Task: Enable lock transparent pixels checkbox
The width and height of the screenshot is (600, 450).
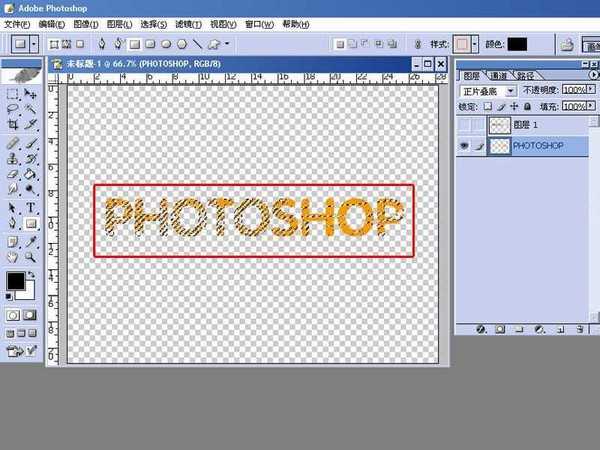Action: tap(488, 105)
